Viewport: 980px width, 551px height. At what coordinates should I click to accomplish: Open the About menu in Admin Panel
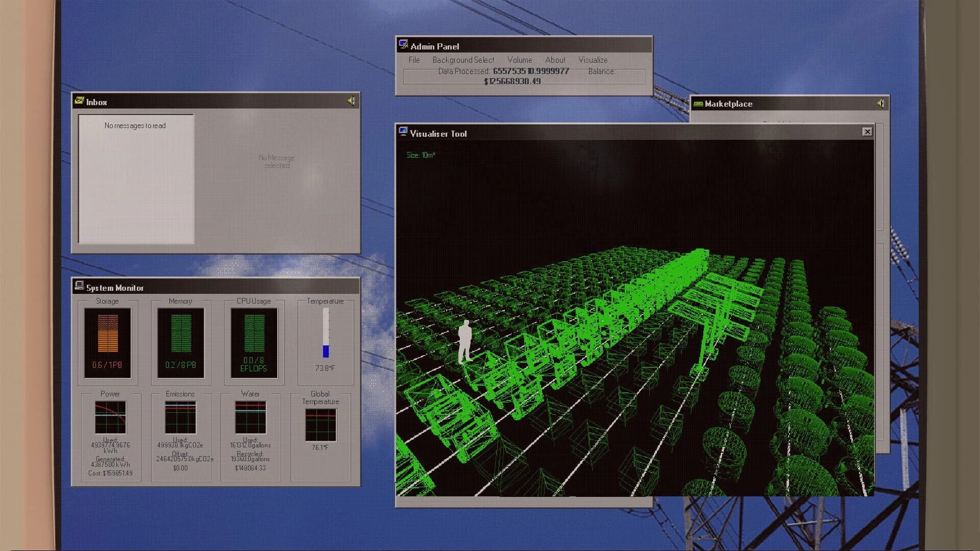(x=555, y=60)
